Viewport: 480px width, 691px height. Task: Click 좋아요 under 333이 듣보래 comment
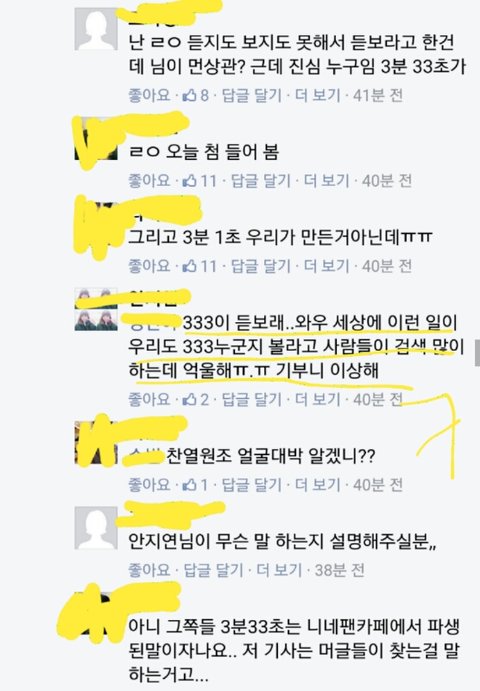[x=149, y=399]
